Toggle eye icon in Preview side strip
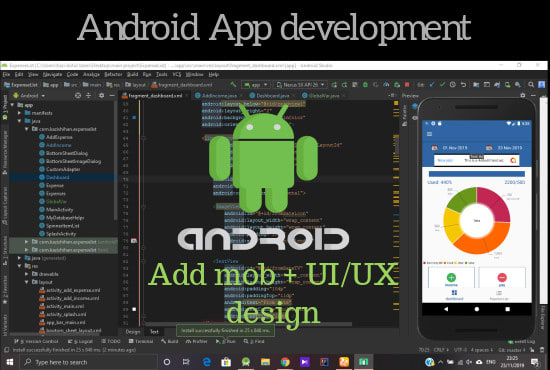 tap(415, 118)
